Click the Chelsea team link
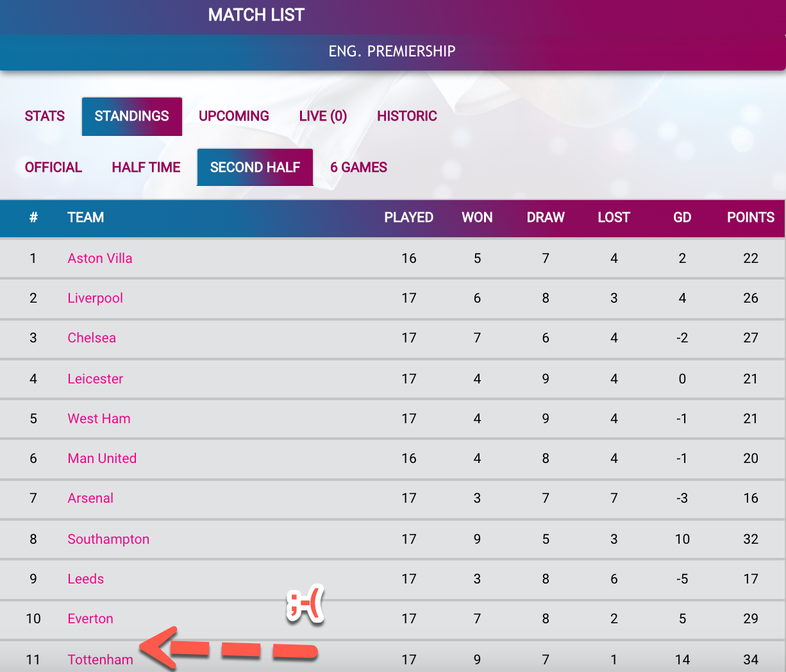Viewport: 786px width, 672px height. pyautogui.click(x=92, y=338)
